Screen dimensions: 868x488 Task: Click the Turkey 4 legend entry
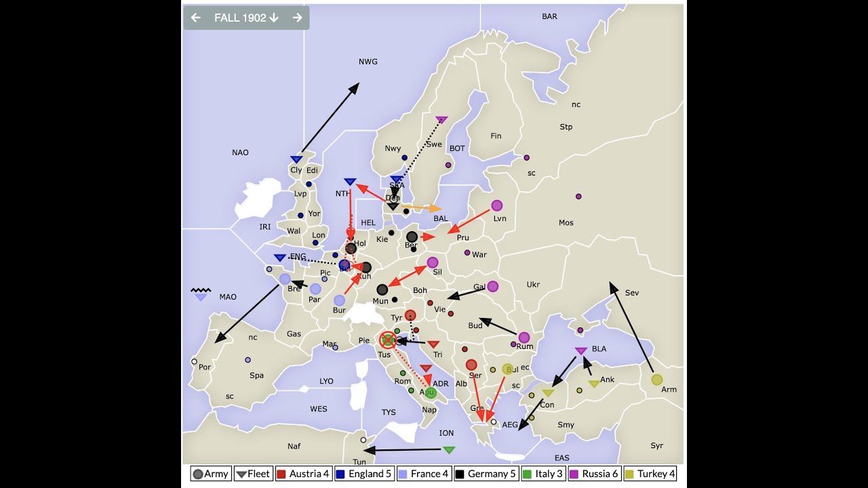click(x=650, y=474)
